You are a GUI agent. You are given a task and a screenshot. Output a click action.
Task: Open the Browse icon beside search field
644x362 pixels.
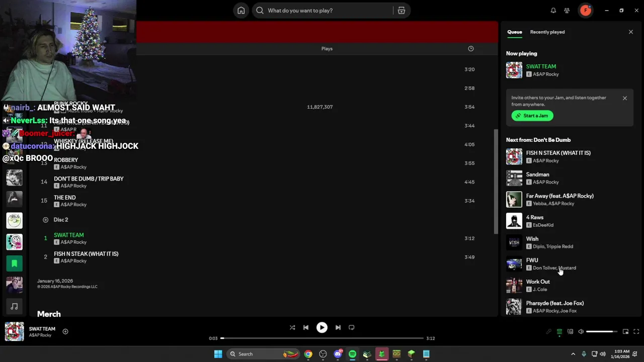point(401,11)
